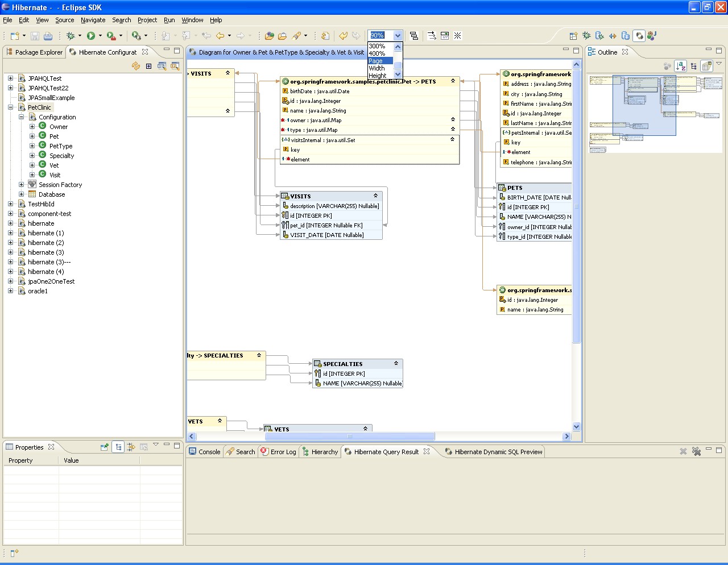Select the Pet class in Configuration
The image size is (728, 565).
click(x=54, y=136)
